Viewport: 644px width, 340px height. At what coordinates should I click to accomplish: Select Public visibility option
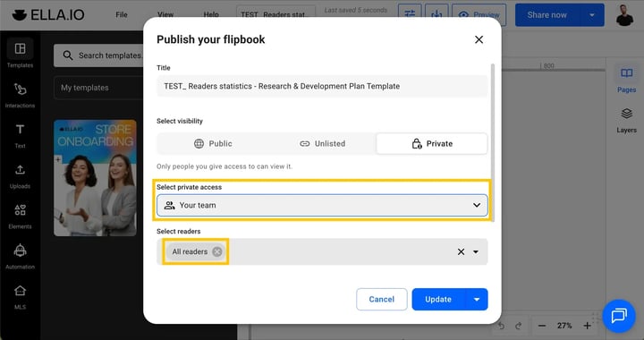(x=213, y=144)
